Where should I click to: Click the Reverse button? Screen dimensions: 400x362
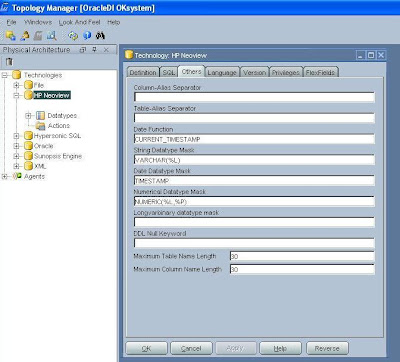327,348
